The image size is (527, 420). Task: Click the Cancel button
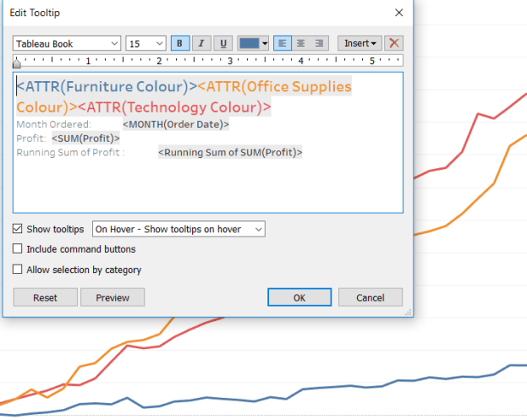point(371,297)
